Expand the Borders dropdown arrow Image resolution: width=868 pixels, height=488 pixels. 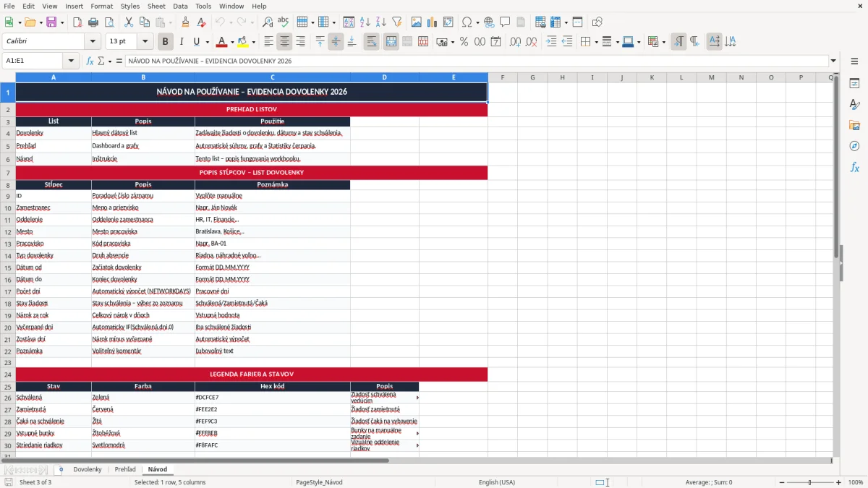coord(595,42)
